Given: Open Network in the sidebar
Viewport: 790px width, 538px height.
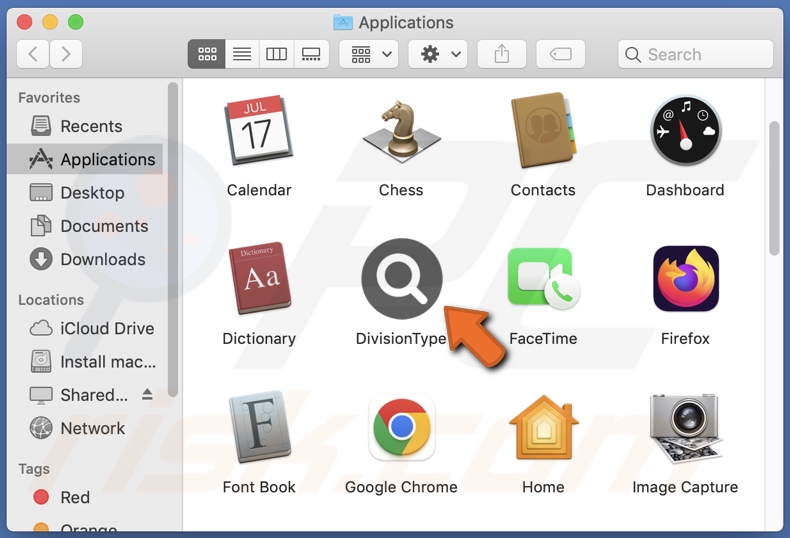Looking at the screenshot, I should (85, 428).
